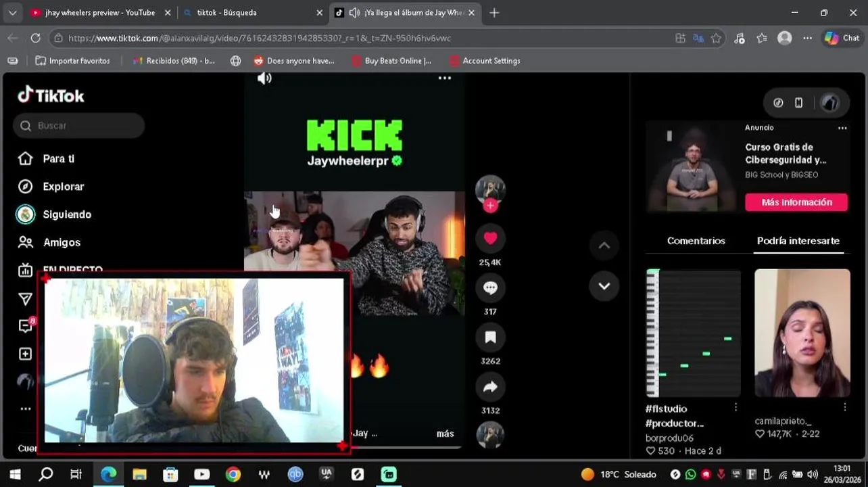Open options for camilaprieto_ video
Image resolution: width=868 pixels, height=487 pixels.
pos(844,407)
